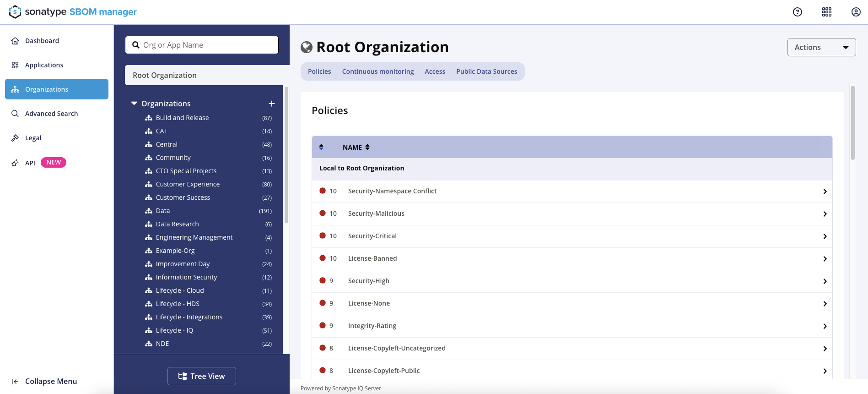Viewport: 868px width, 394px height.
Task: Click the globe icon beside Root Organization title
Action: pos(307,47)
